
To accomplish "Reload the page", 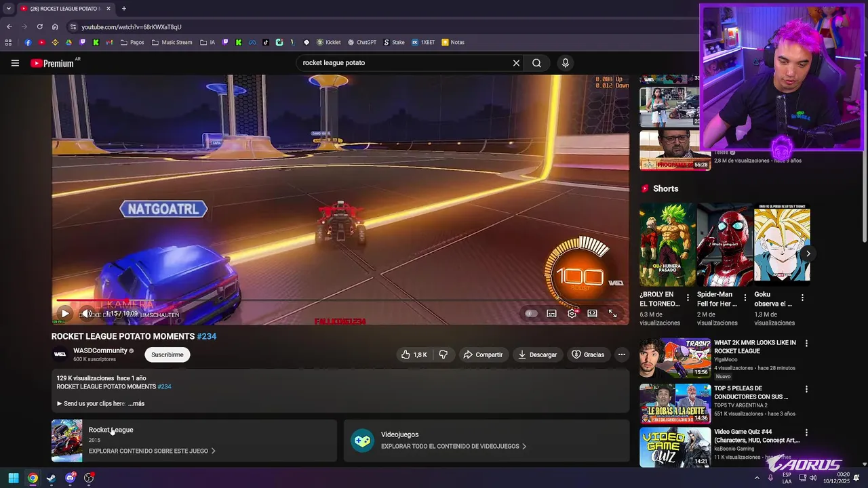I will [x=39, y=27].
